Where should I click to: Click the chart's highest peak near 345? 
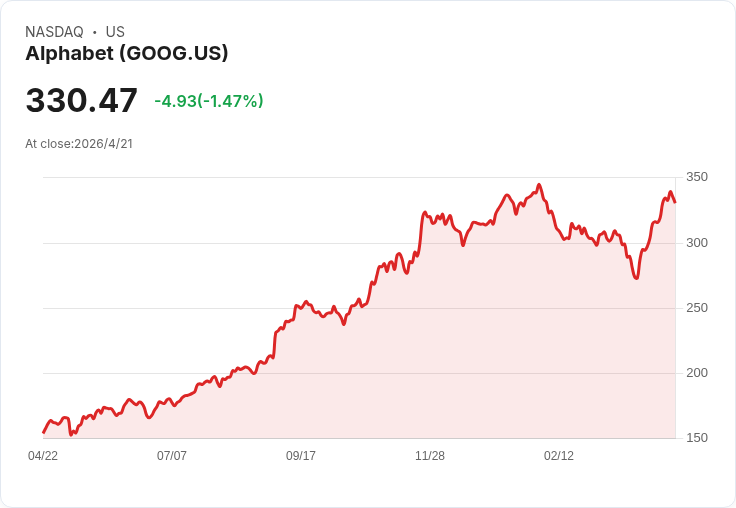539,185
